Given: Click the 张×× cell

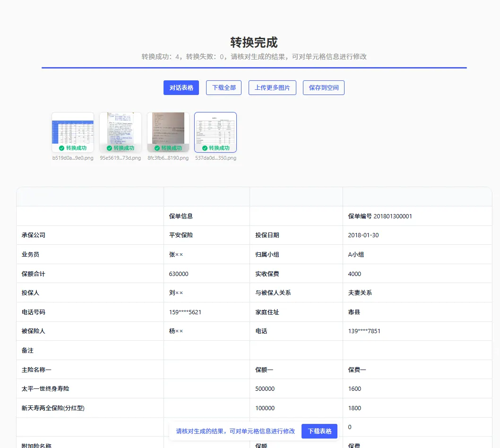Looking at the screenshot, I should click(207, 254).
